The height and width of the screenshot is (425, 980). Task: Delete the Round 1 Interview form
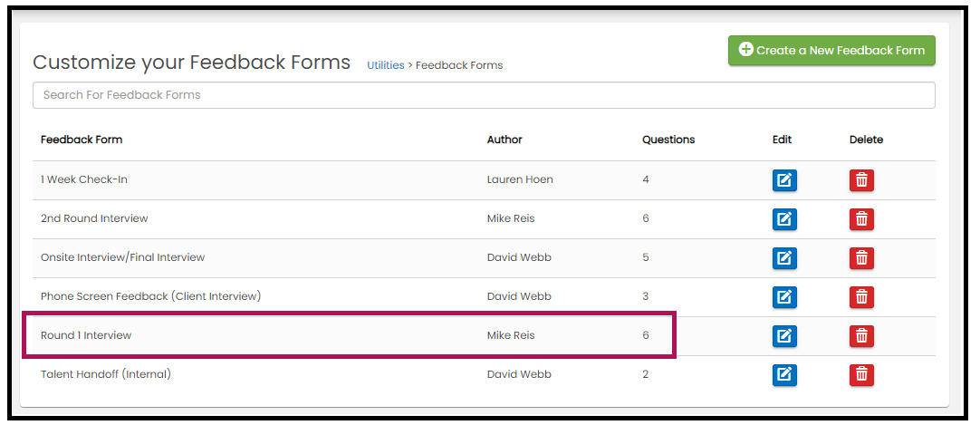(861, 336)
